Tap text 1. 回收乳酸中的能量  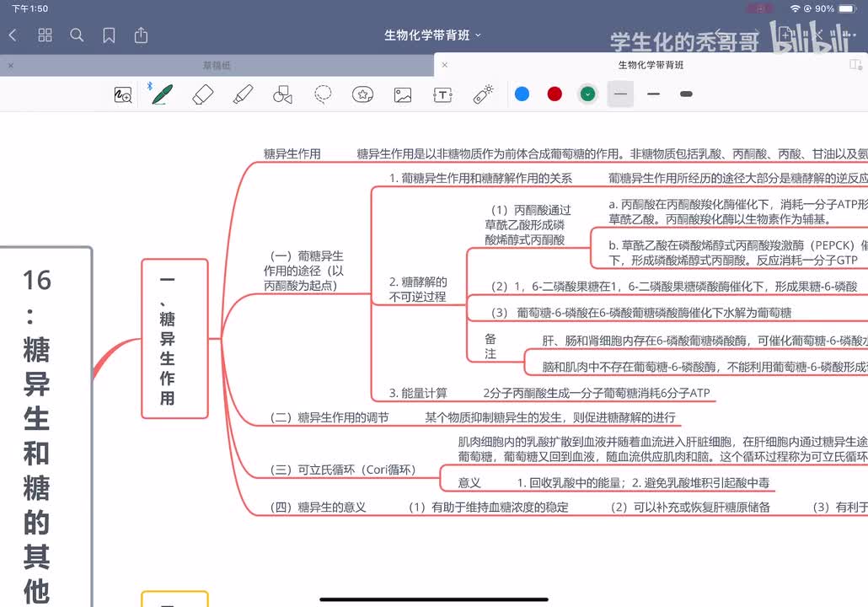click(571, 483)
